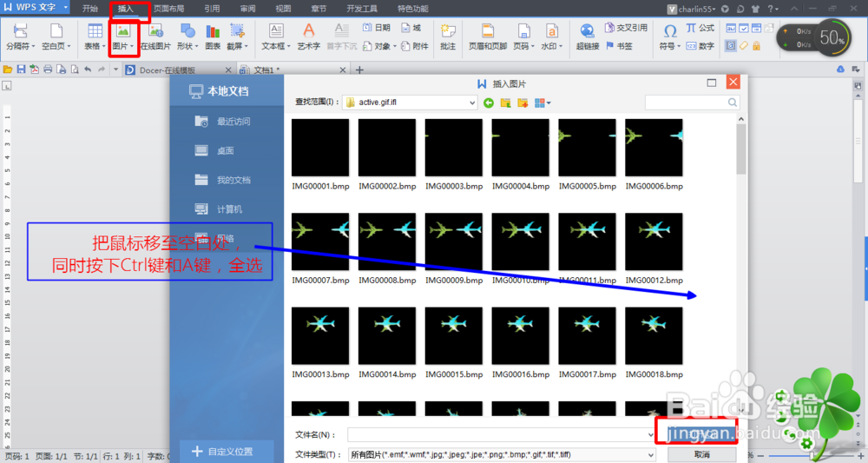Go up one folder level in the dialog
This screenshot has width=868, height=463.
coord(505,103)
